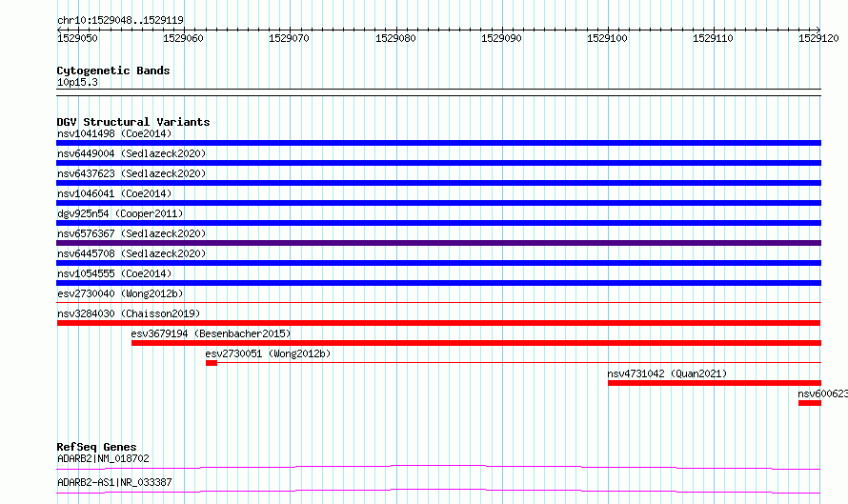
Task: Click the nsv6576367 (Sedlazeck2020) label
Action: click(x=131, y=233)
